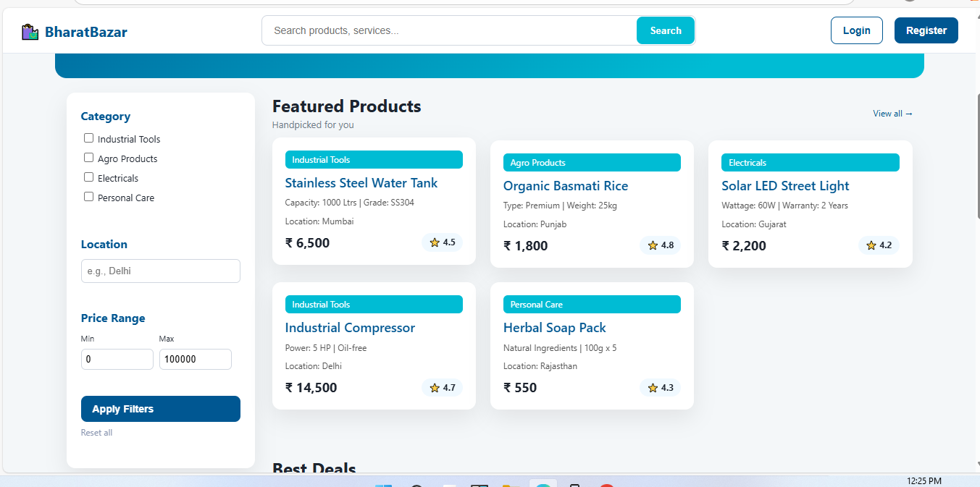Select the Electricals category filter

88,177
